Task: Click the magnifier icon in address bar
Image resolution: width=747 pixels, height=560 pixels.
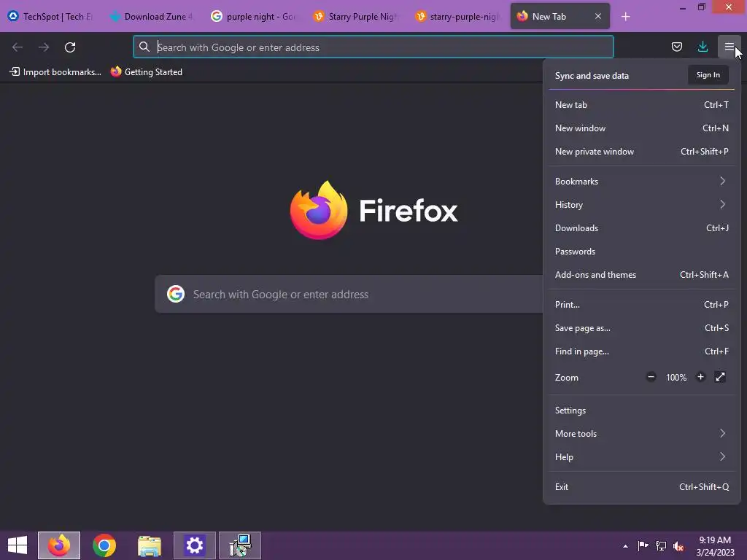Action: coord(144,47)
